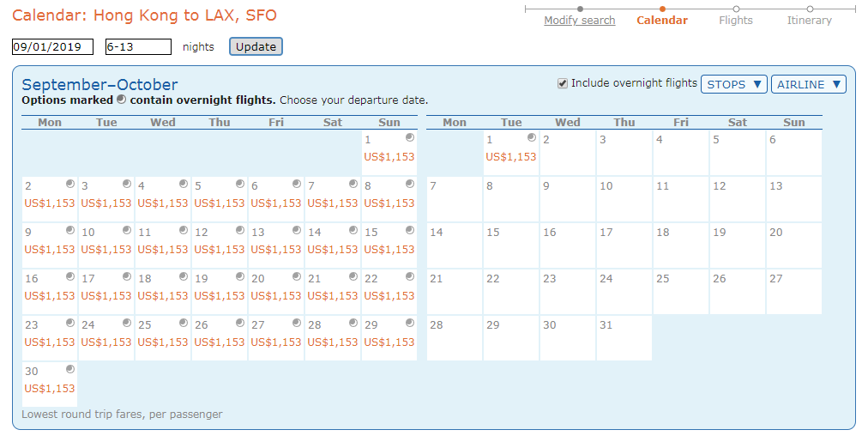Click overnight moon icon on October 1
The width and height of the screenshot is (868, 442).
[x=532, y=137]
